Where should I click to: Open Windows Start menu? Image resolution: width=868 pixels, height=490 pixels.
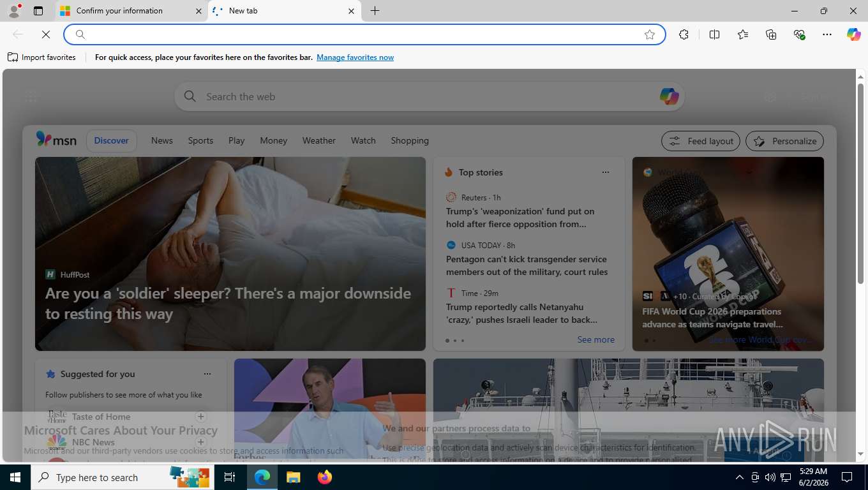click(x=15, y=477)
